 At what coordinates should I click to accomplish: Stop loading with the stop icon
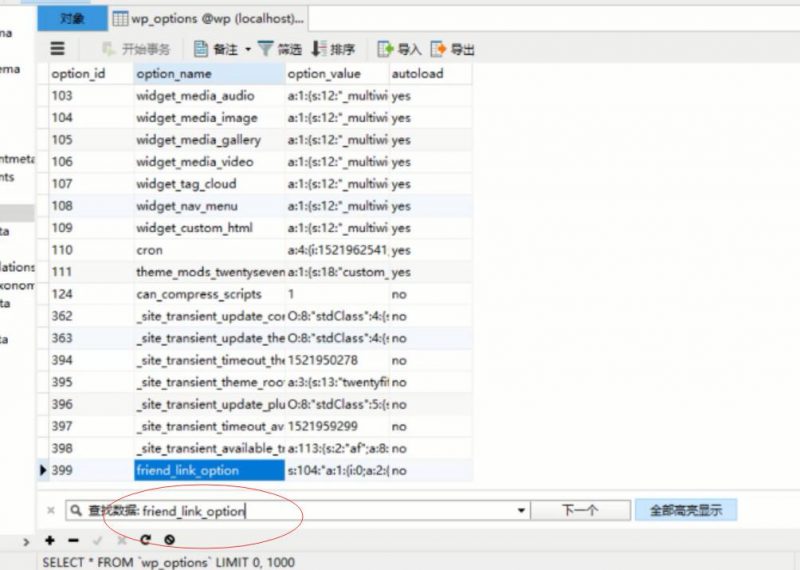coord(169,540)
